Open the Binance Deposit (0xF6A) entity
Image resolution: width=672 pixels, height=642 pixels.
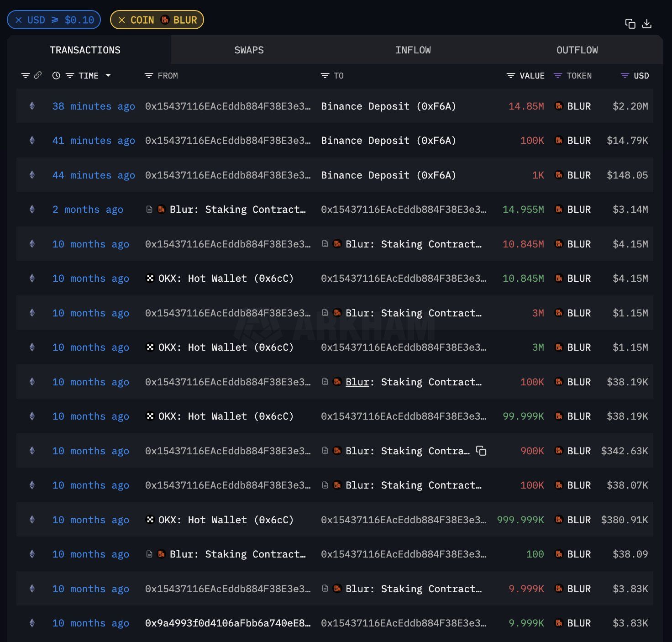(x=388, y=106)
